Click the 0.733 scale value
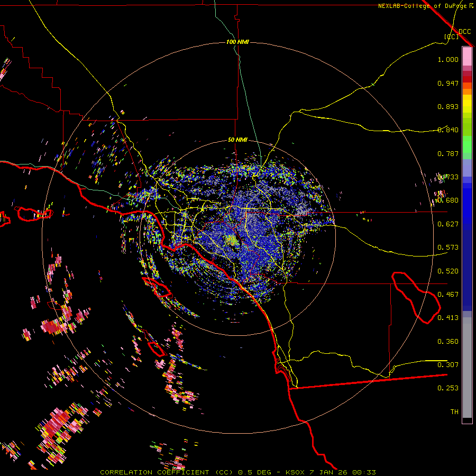Viewport: 476px width, 476px height. [448, 177]
